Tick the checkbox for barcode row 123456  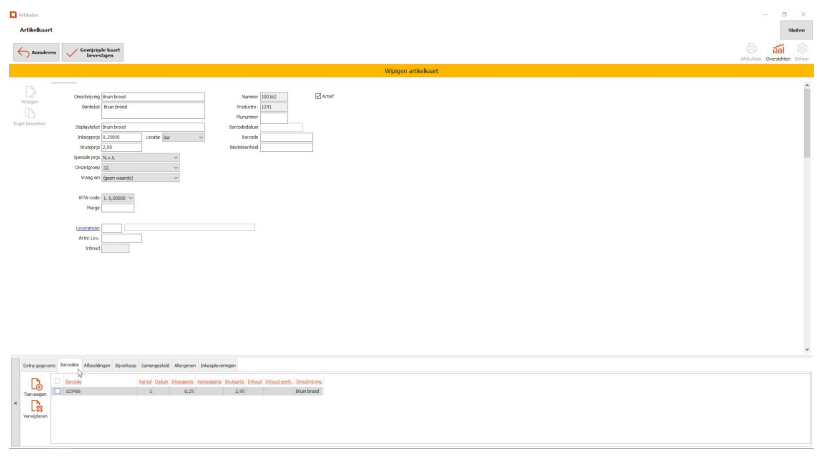point(57,391)
